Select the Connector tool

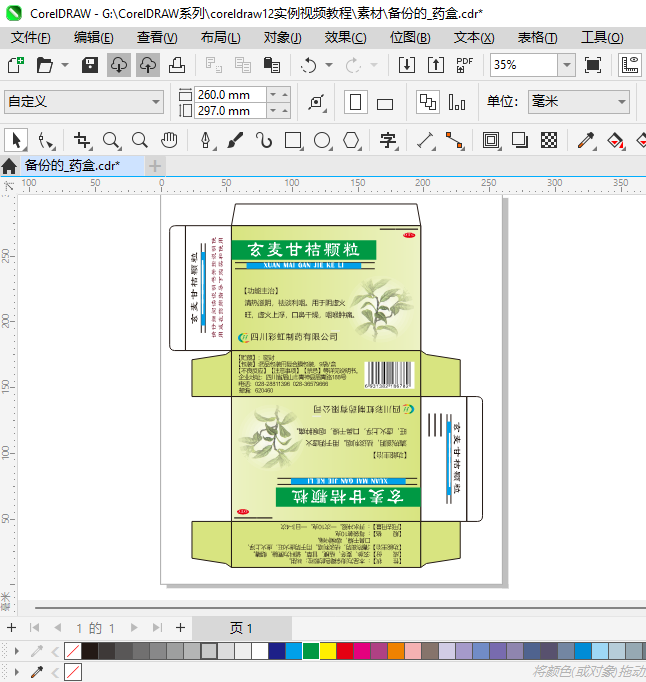(x=454, y=140)
